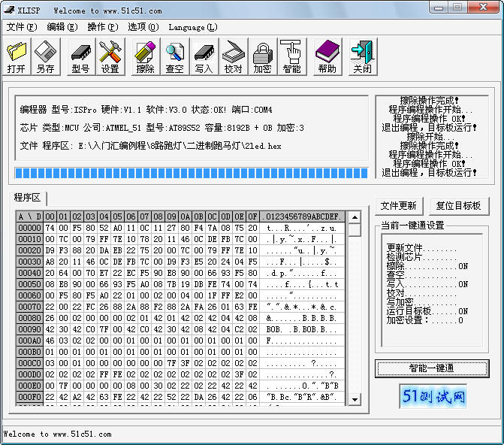Viewport: 504px width, 445px height.
Task: Click the 关闭 (Close) exit door icon
Action: coord(362,57)
